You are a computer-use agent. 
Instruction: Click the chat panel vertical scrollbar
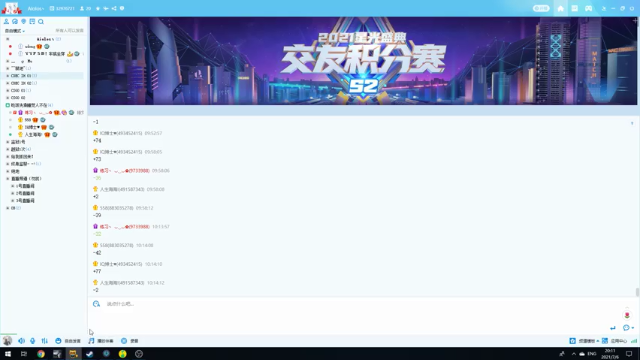point(637,292)
